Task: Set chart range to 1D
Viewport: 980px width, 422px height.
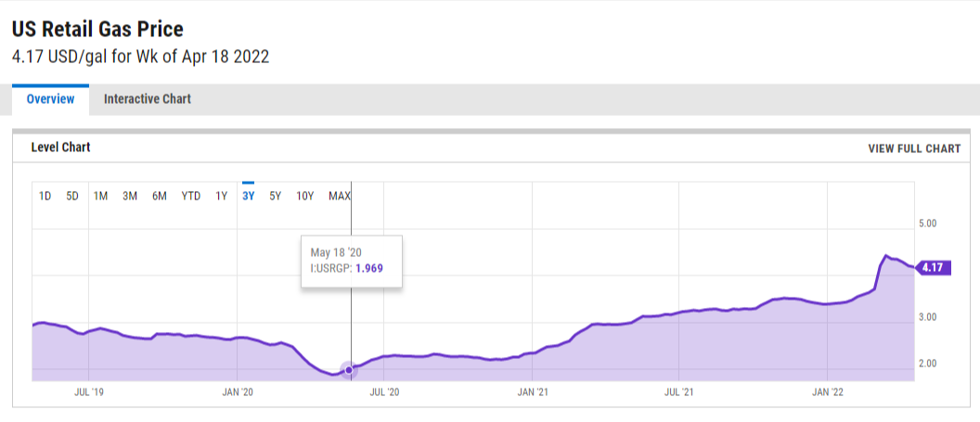Action: [x=45, y=196]
